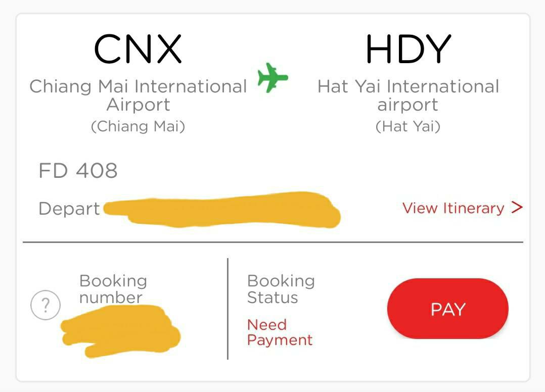The width and height of the screenshot is (545, 392).
Task: Click the Need Payment status text
Action: click(280, 332)
